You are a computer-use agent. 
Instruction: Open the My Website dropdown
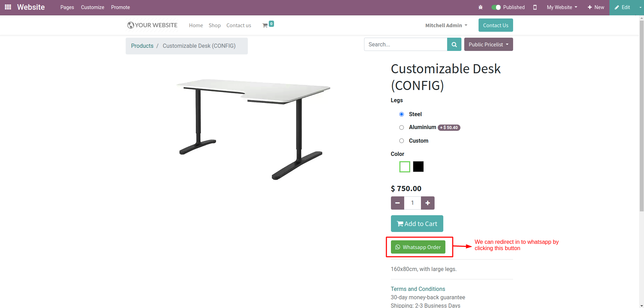(x=562, y=7)
